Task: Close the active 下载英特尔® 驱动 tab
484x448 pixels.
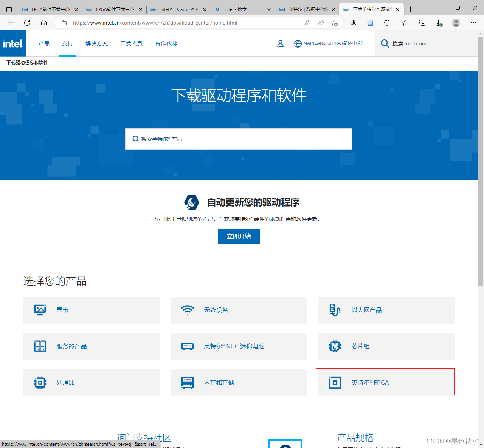Action: tap(397, 9)
